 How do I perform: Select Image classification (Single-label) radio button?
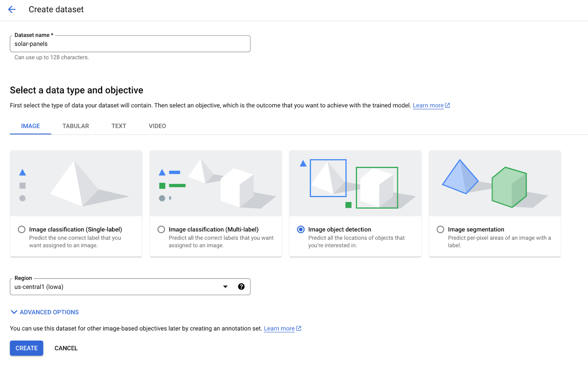click(22, 229)
